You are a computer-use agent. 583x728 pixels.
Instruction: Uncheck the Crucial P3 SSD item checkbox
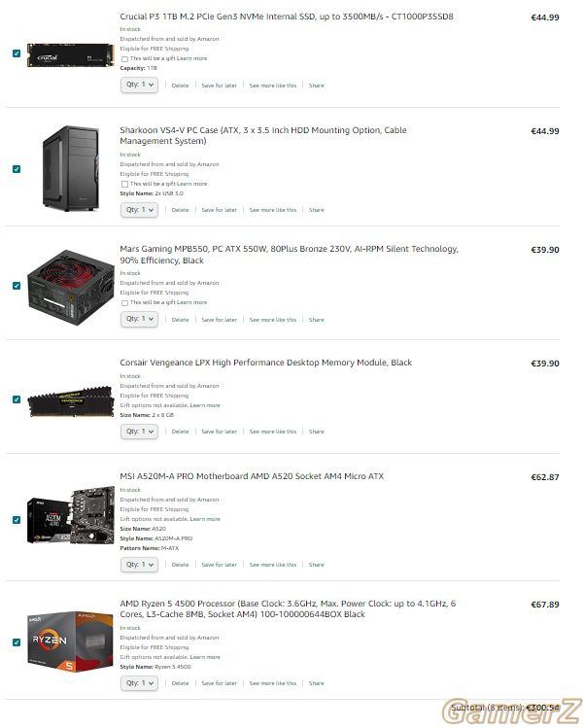tap(17, 53)
